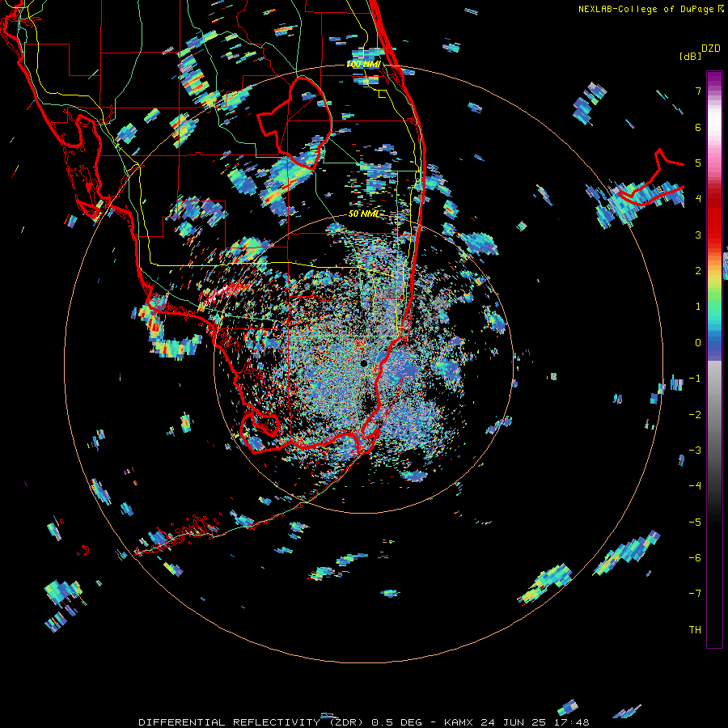The image size is (728, 728).
Task: Click the 7 value on the scale
Action: click(x=698, y=91)
